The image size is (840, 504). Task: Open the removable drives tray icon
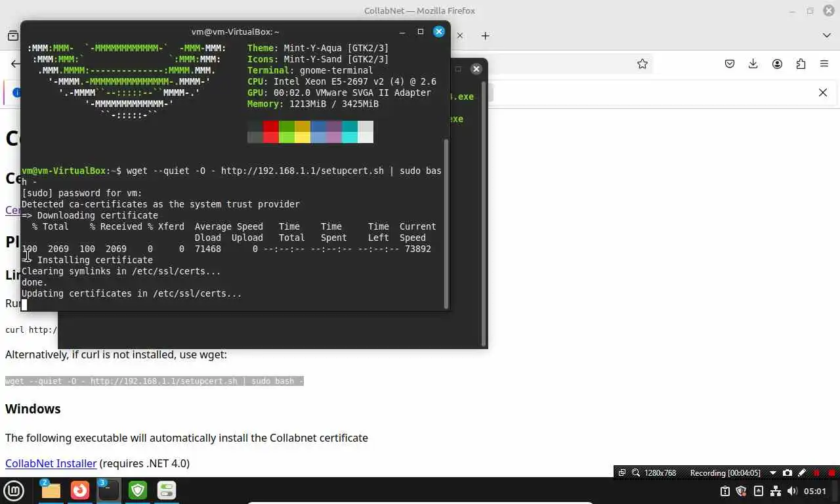coord(759,491)
